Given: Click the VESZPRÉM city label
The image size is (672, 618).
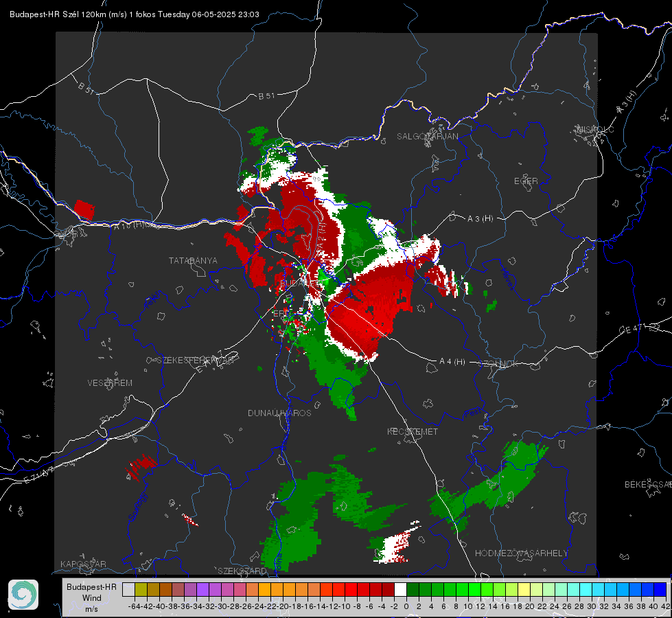Looking at the screenshot, I should pos(110,383).
